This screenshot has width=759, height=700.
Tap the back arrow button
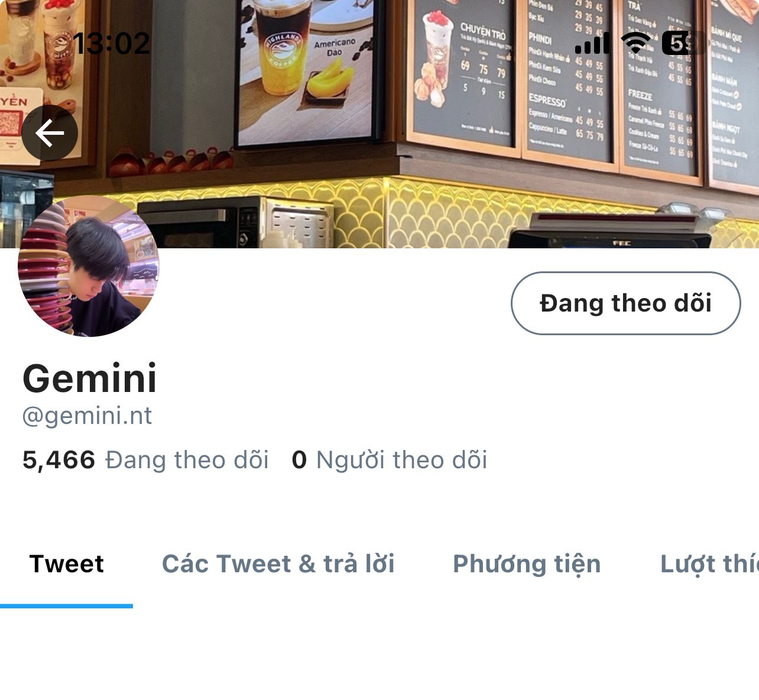pos(50,133)
